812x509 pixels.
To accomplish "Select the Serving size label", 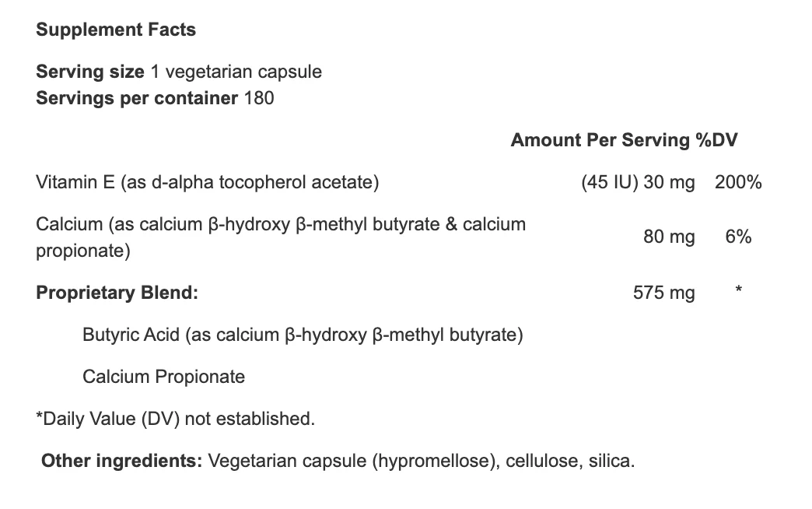I will [x=90, y=72].
